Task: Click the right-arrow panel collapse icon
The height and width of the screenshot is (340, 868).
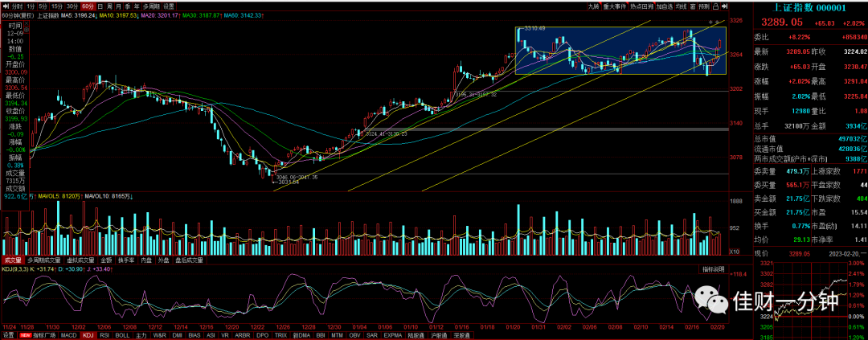Action: point(725,6)
